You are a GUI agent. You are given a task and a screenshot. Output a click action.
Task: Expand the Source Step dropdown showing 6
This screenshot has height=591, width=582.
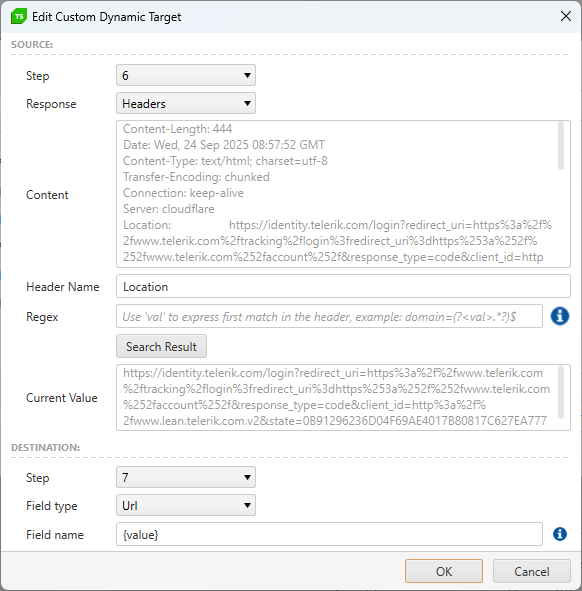[186, 75]
